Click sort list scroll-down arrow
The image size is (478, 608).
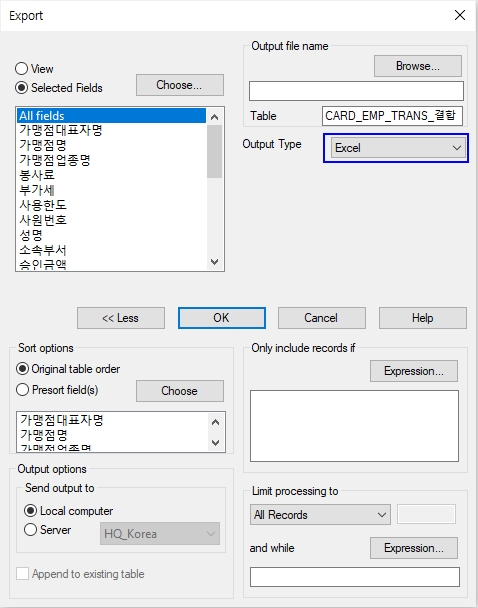[x=216, y=442]
